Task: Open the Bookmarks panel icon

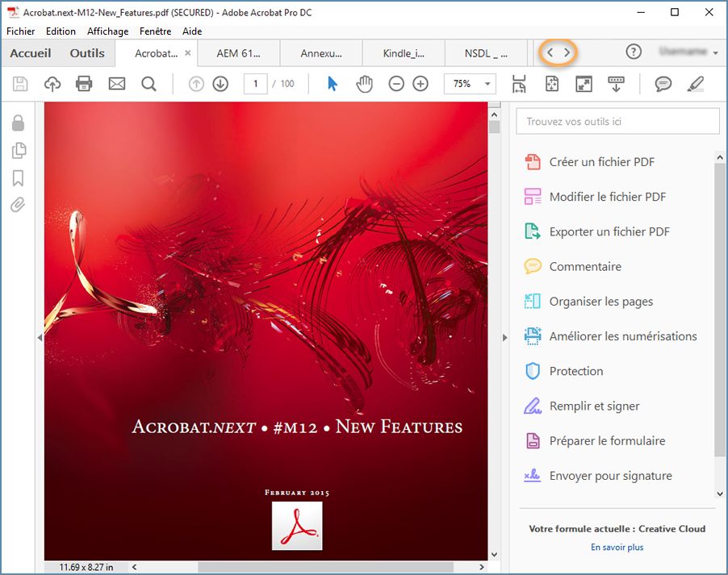Action: [19, 177]
